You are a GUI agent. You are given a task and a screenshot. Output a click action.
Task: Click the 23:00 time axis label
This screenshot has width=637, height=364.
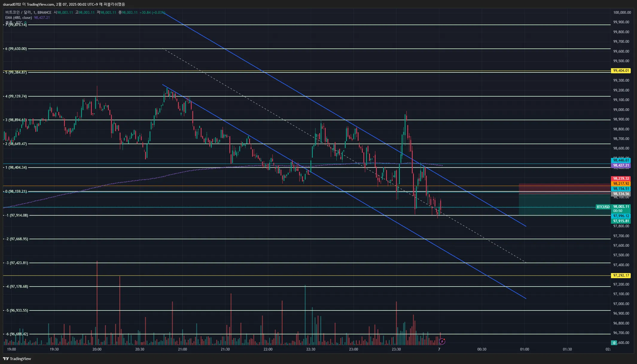coord(353,349)
